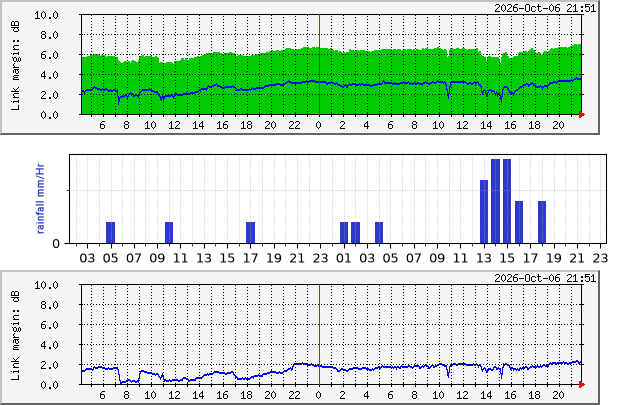Click the rainfall bar at hour 10
Screen dimensions: 630x405
169,233
